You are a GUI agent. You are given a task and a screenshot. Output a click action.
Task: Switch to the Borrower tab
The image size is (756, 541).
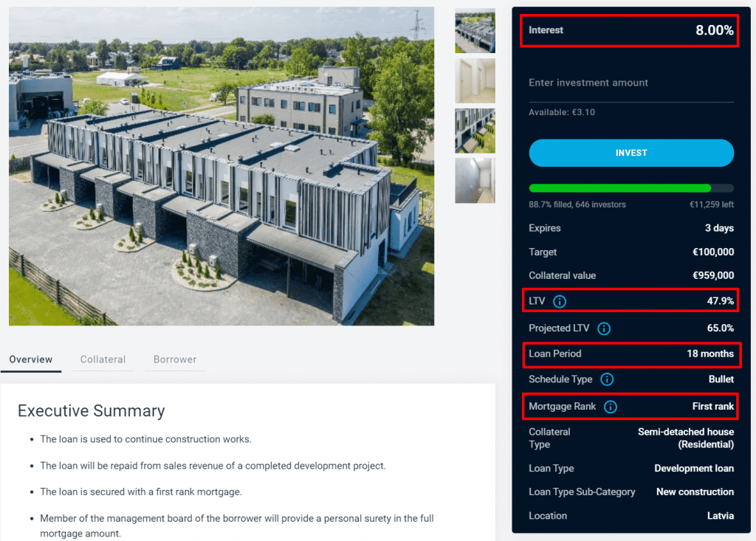[175, 359]
